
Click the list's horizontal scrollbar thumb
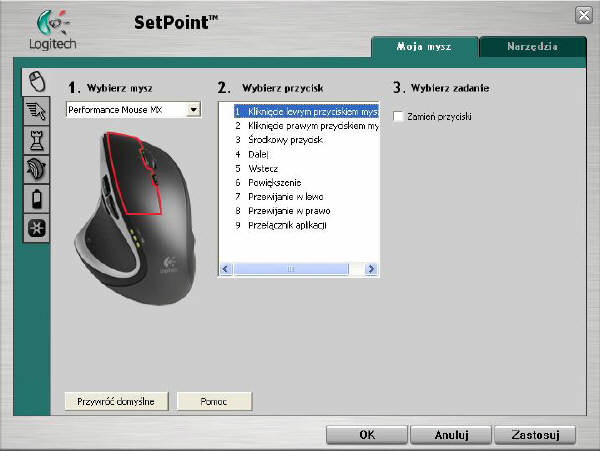tap(291, 269)
